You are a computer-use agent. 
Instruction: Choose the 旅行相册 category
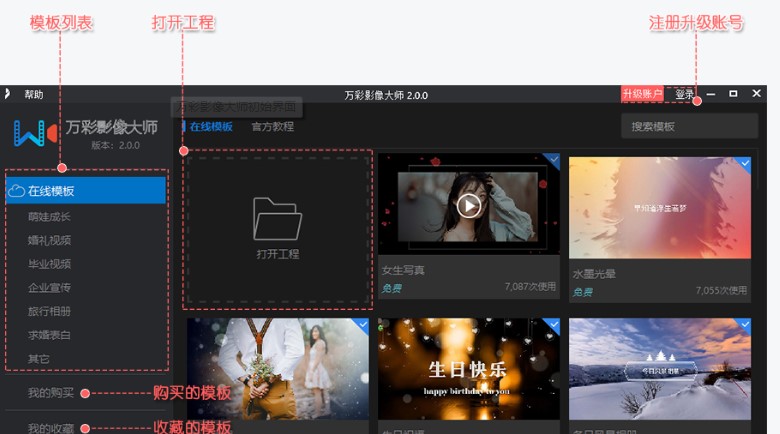[x=49, y=311]
